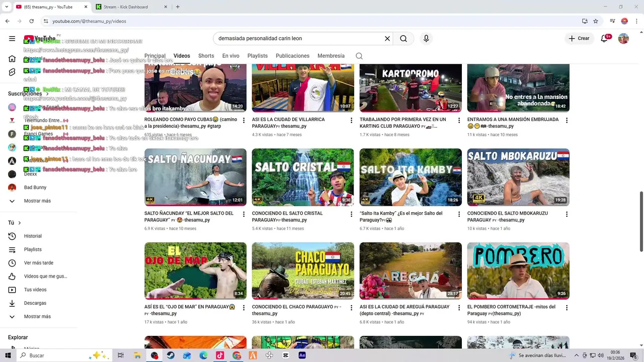
Task: Open CapCut from the taskbar
Action: click(286, 355)
